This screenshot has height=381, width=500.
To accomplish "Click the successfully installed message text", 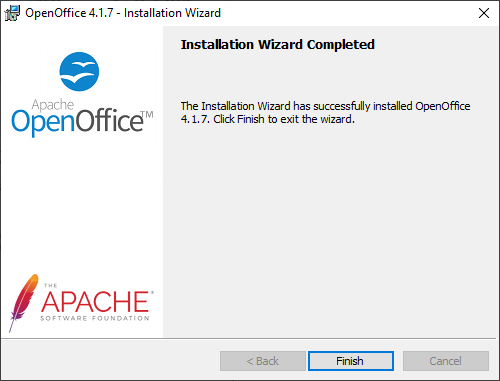I will click(325, 113).
